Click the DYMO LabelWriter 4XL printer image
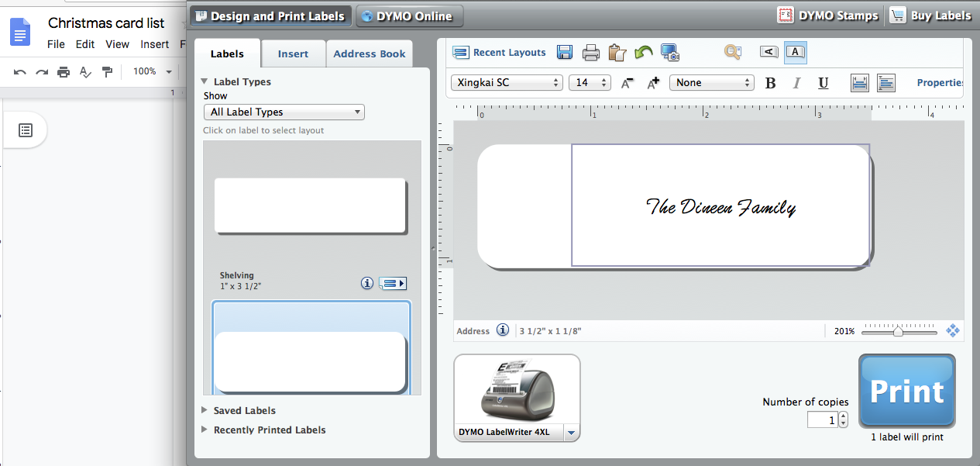The width and height of the screenshot is (980, 466). tap(517, 390)
